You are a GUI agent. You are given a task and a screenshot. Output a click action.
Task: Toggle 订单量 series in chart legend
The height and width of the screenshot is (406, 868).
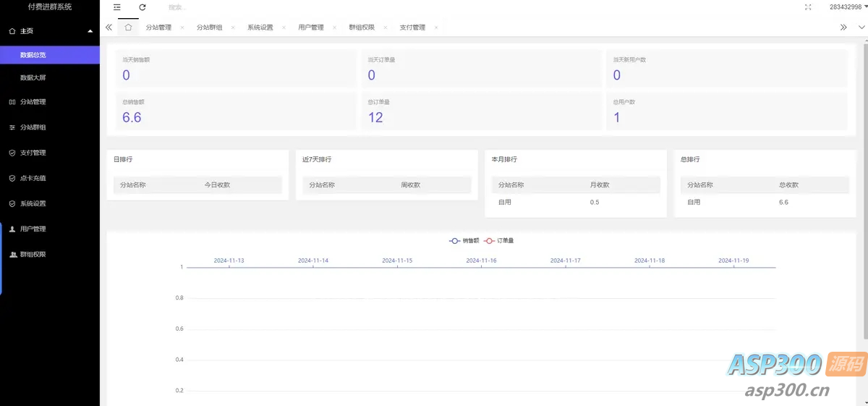coord(499,240)
